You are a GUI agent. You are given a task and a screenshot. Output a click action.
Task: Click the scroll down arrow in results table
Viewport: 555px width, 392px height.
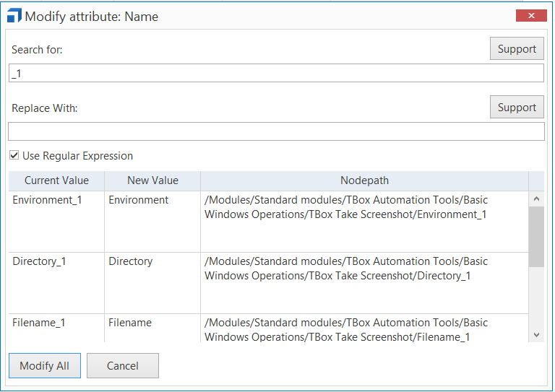click(535, 335)
